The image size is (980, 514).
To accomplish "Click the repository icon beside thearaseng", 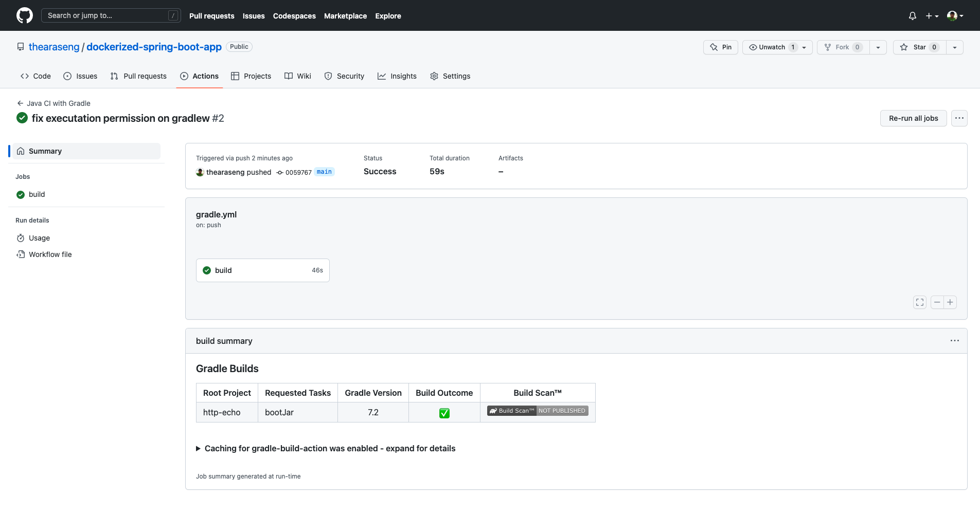I will pyautogui.click(x=21, y=47).
